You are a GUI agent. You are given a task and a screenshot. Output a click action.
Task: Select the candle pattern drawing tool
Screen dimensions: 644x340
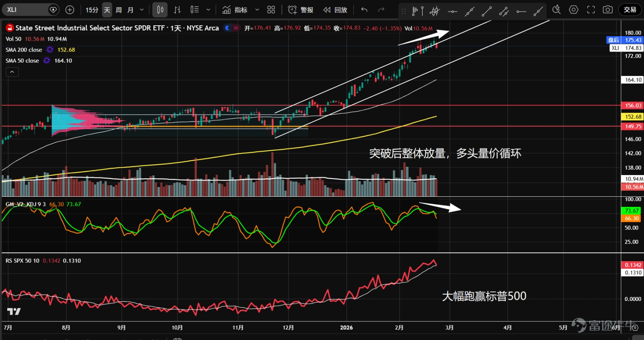point(435,11)
